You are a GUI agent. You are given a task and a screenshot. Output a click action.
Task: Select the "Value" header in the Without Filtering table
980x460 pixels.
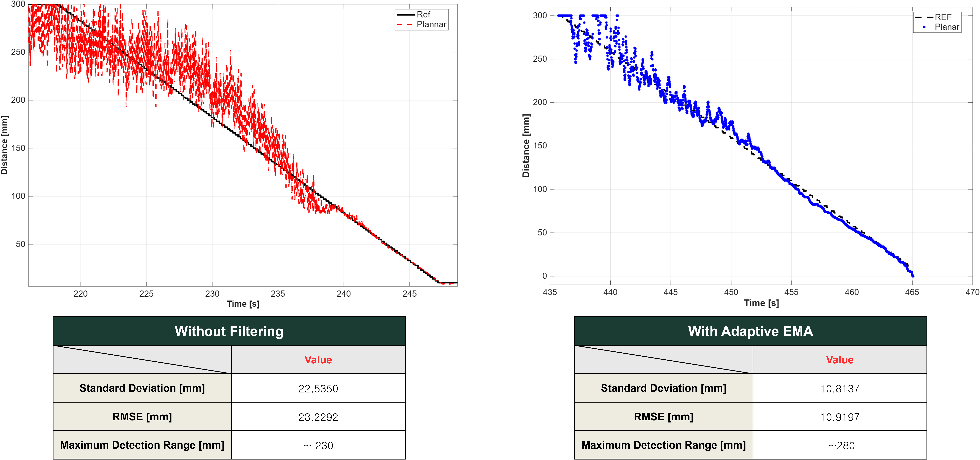(318, 360)
